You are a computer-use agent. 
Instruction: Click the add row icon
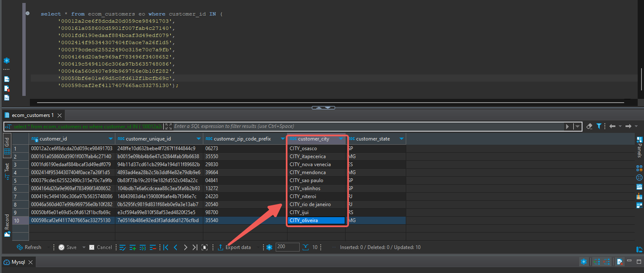point(133,247)
